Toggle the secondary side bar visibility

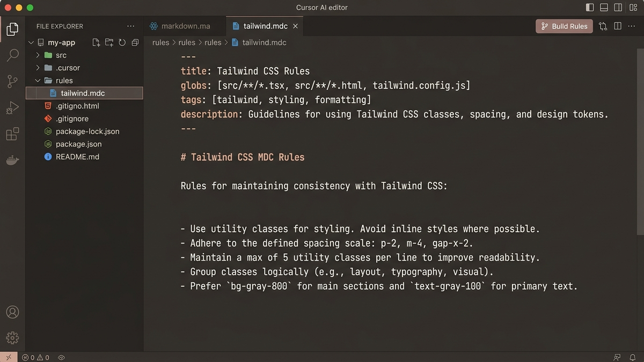(618, 8)
